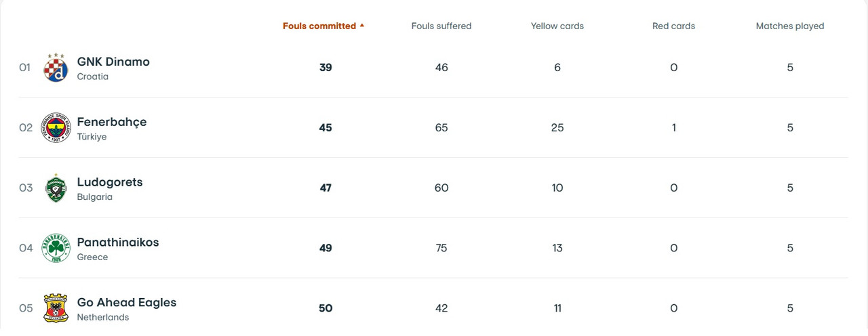Click the sort arrow beside Fouls committed
The height and width of the screenshot is (336, 868).
(361, 26)
